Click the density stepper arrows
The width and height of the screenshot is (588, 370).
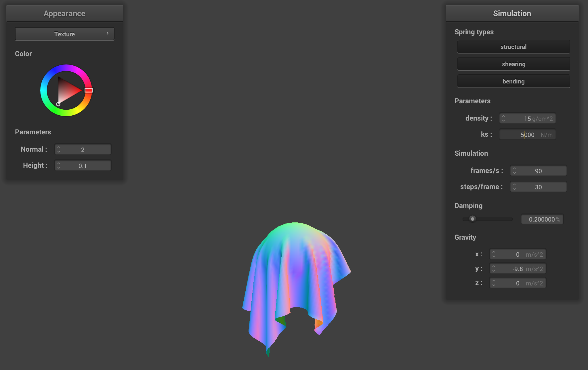pyautogui.click(x=503, y=119)
